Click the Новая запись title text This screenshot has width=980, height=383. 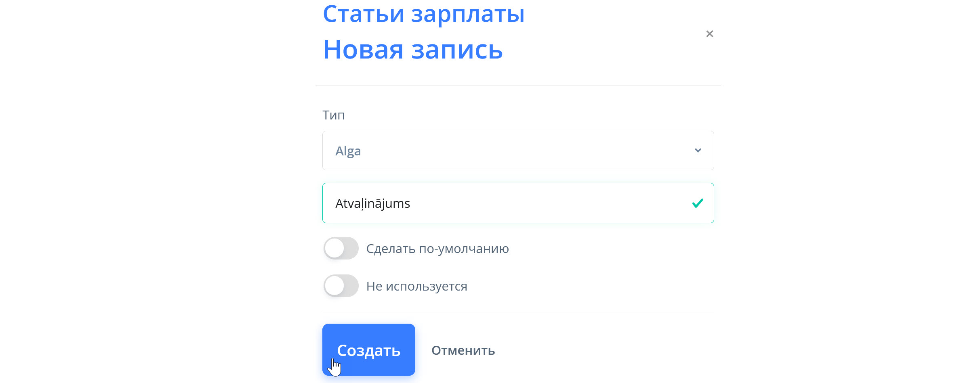(413, 50)
